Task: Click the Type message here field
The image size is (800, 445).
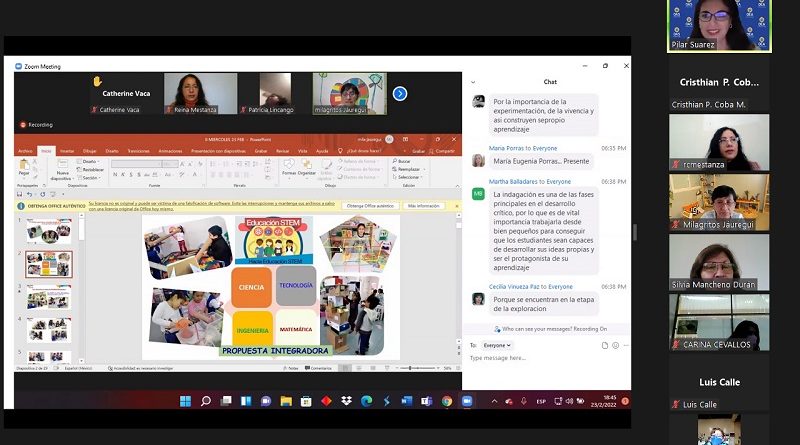Action: point(548,358)
